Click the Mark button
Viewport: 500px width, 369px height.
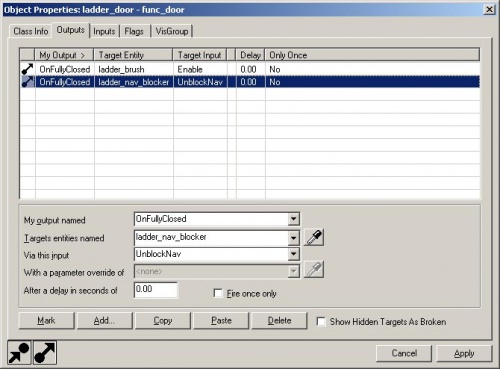46,321
